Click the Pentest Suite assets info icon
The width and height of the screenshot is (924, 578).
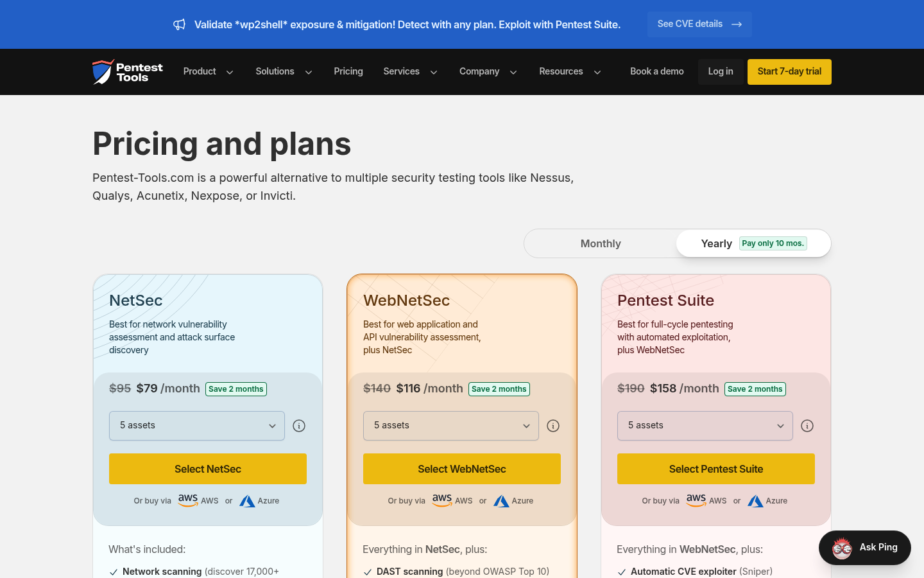tap(807, 426)
